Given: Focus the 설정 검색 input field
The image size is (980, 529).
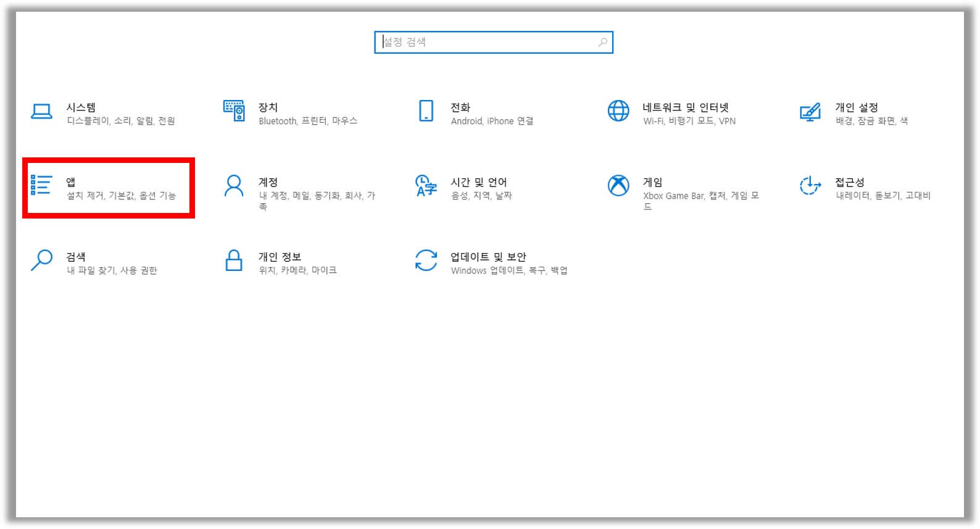Looking at the screenshot, I should pyautogui.click(x=494, y=42).
